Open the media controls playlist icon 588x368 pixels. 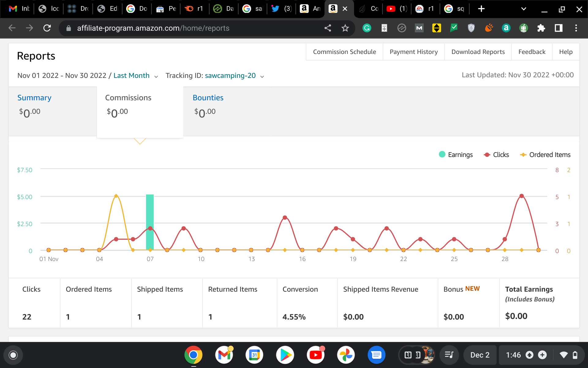449,355
